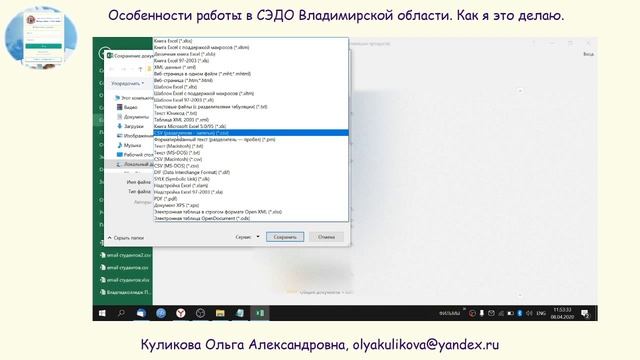
Task: Click the Сохранить button
Action: tap(285, 237)
